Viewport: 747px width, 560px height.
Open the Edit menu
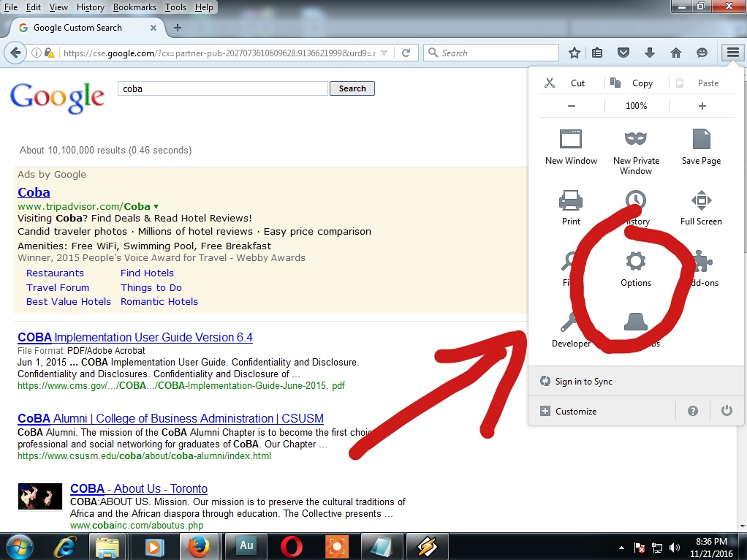coord(34,7)
